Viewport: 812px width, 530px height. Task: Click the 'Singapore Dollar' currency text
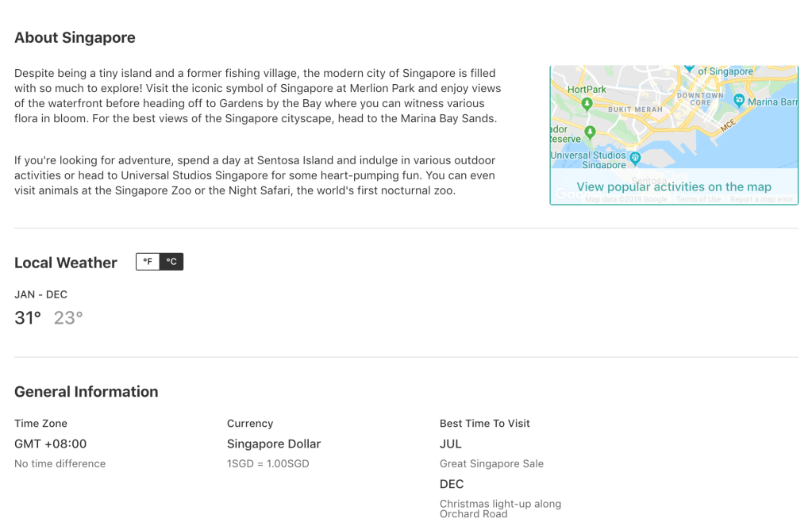(274, 444)
